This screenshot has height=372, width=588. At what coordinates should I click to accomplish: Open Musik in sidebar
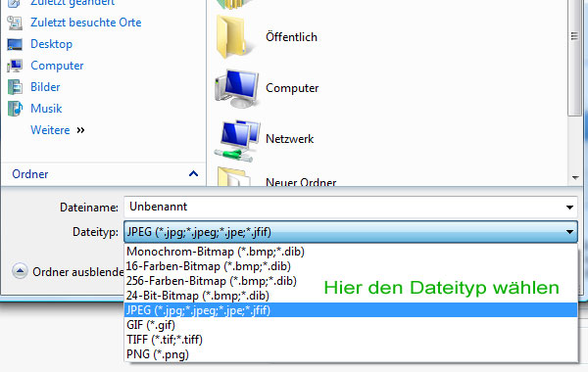point(46,109)
